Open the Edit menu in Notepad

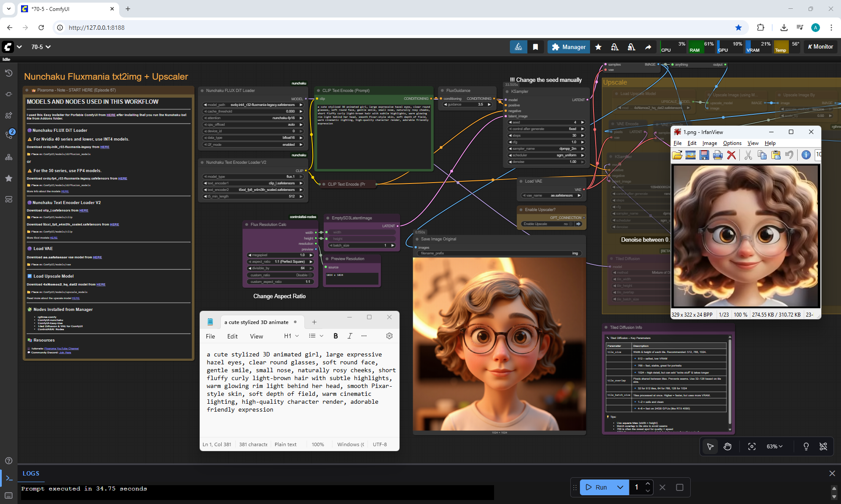point(232,336)
